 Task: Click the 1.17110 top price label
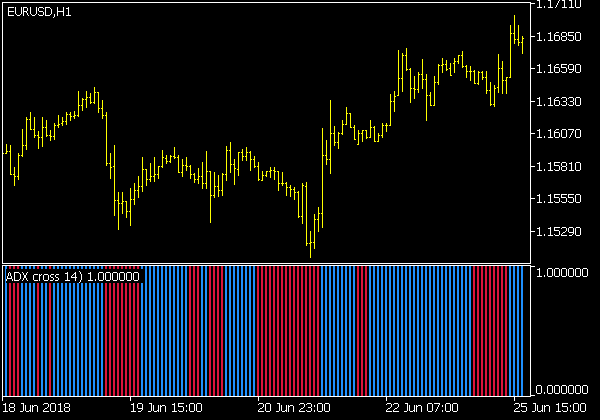pos(559,5)
